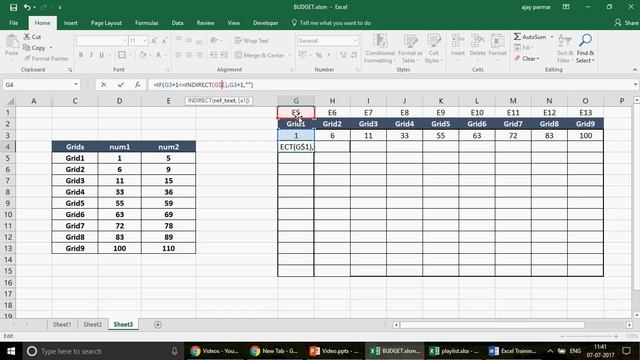Click the Insert cells icon
640x360 pixels.
click(458, 41)
